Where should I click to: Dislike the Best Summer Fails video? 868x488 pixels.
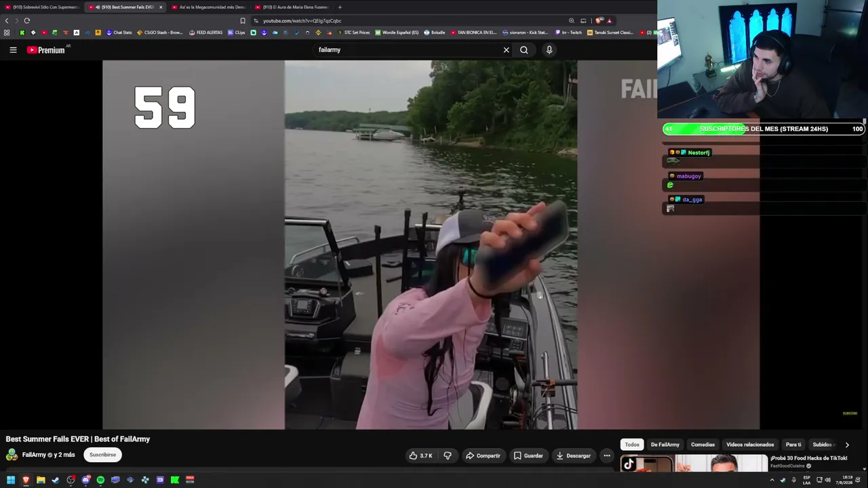point(448,455)
